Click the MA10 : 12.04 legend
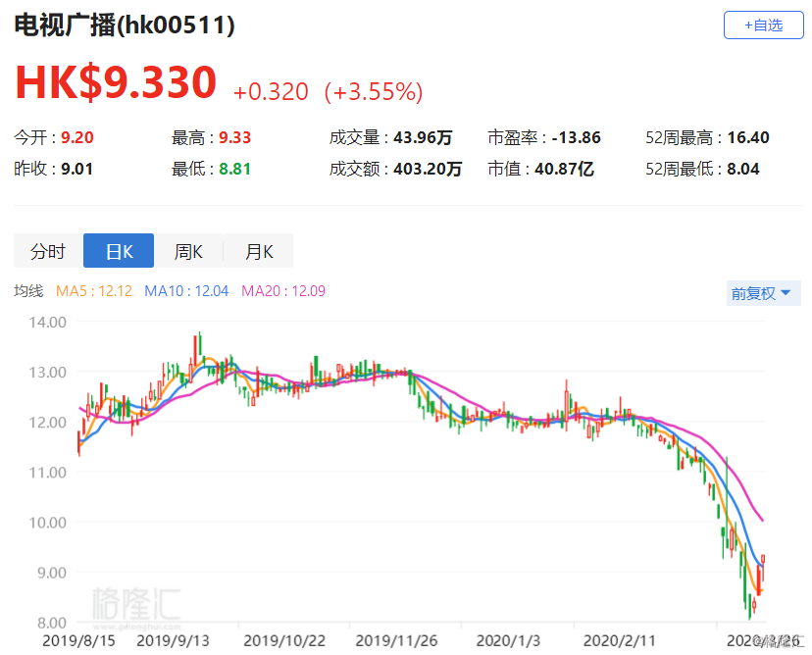The height and width of the screenshot is (655, 812). click(186, 291)
